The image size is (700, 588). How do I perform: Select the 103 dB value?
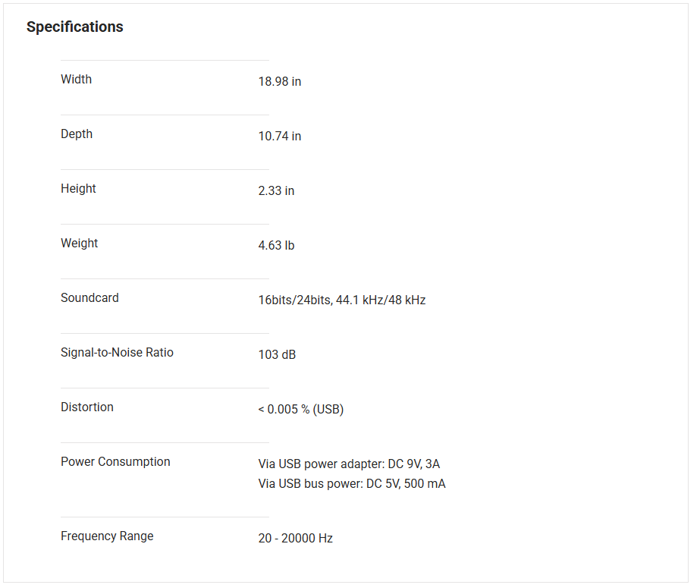pyautogui.click(x=277, y=355)
